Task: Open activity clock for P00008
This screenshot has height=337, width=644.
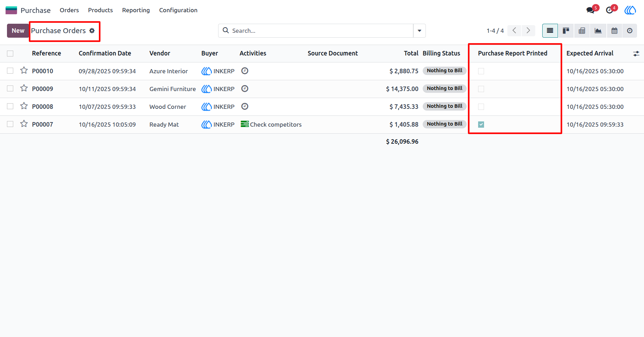Action: click(245, 106)
